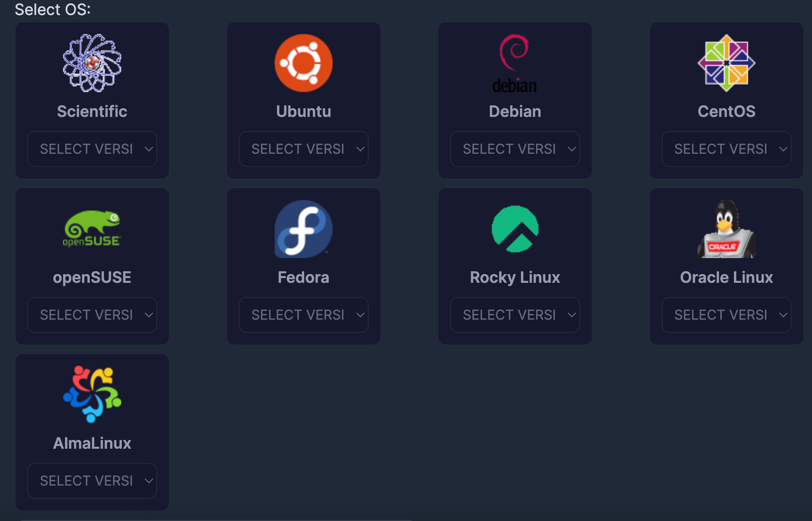The height and width of the screenshot is (521, 812).
Task: Click the 'Select OS:' heading
Action: click(x=53, y=9)
